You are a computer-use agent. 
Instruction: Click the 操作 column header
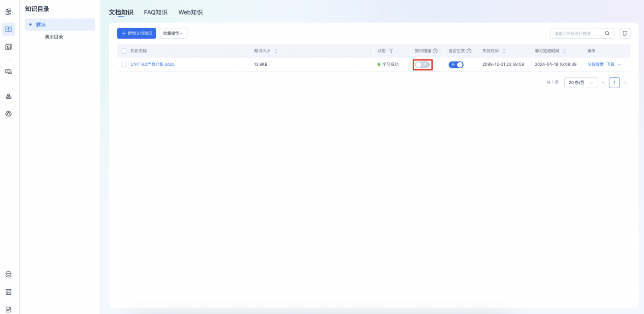pyautogui.click(x=591, y=51)
